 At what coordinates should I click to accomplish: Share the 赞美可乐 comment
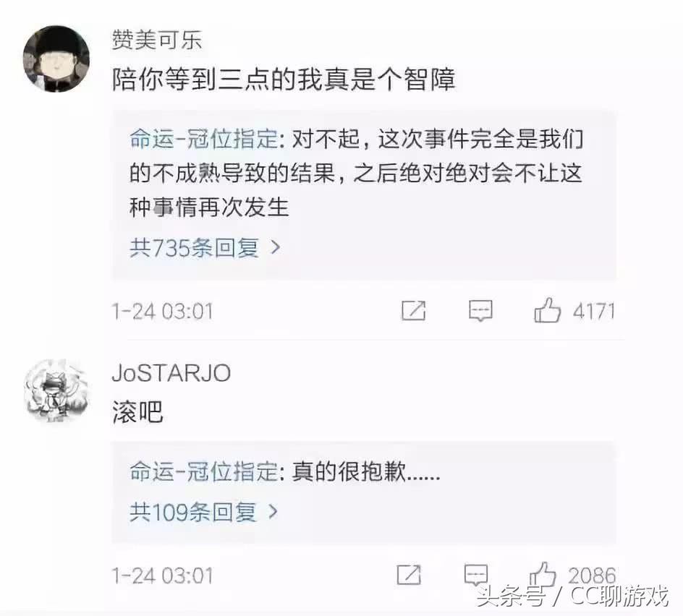click(x=413, y=310)
